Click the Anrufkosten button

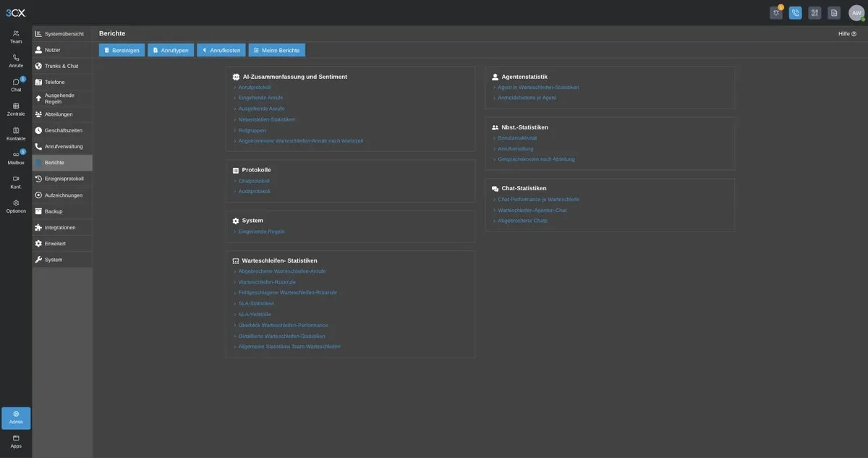tap(221, 50)
